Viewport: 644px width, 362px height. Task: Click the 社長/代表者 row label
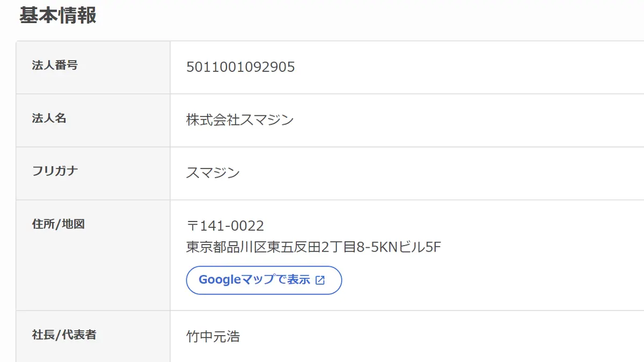(x=64, y=335)
